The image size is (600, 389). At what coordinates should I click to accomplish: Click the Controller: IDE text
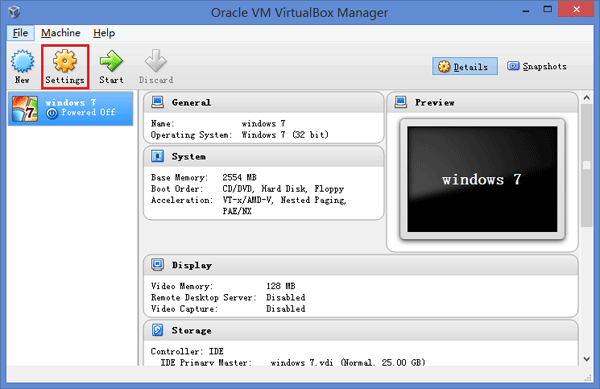pos(187,351)
